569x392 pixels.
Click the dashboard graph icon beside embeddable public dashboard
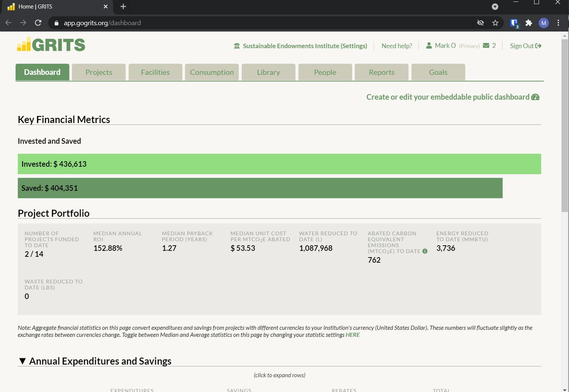click(536, 97)
